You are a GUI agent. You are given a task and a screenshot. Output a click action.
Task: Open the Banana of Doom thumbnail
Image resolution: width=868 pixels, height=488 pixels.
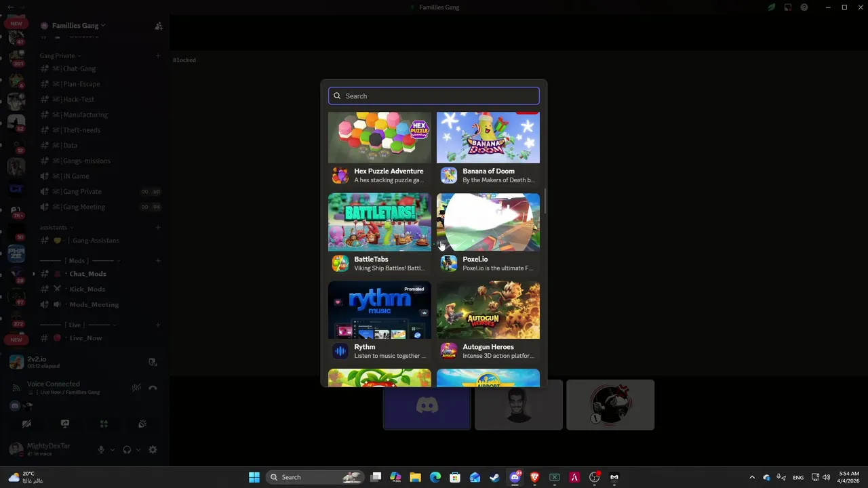click(x=488, y=138)
